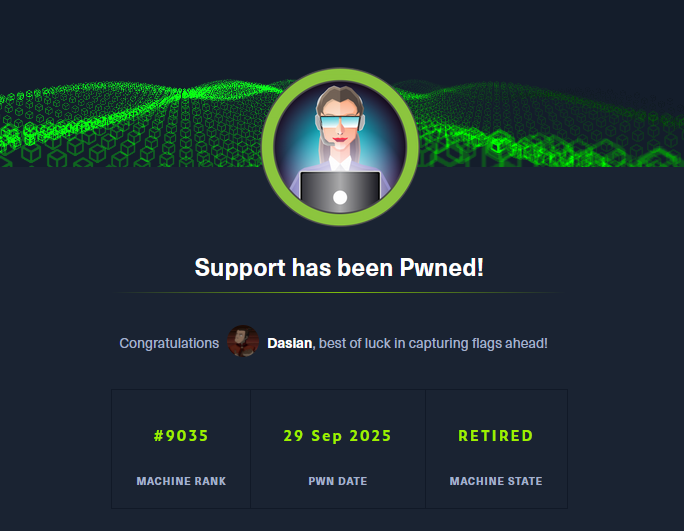Click the MACHINE RANK label

(x=181, y=481)
